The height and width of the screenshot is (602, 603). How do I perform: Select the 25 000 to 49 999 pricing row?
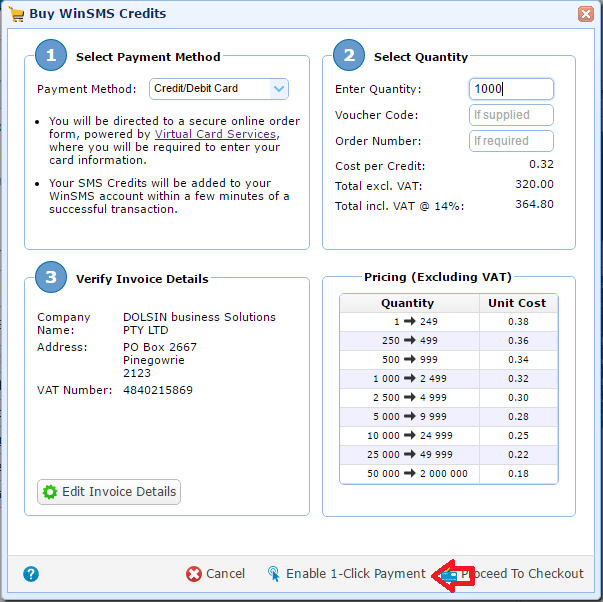pyautogui.click(x=448, y=455)
